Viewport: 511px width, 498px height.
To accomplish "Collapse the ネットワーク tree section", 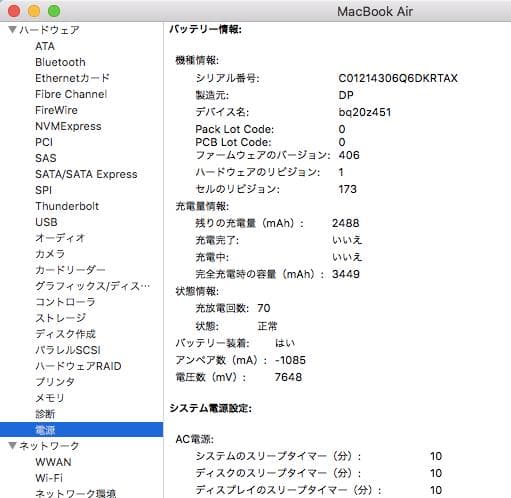I will [x=12, y=445].
